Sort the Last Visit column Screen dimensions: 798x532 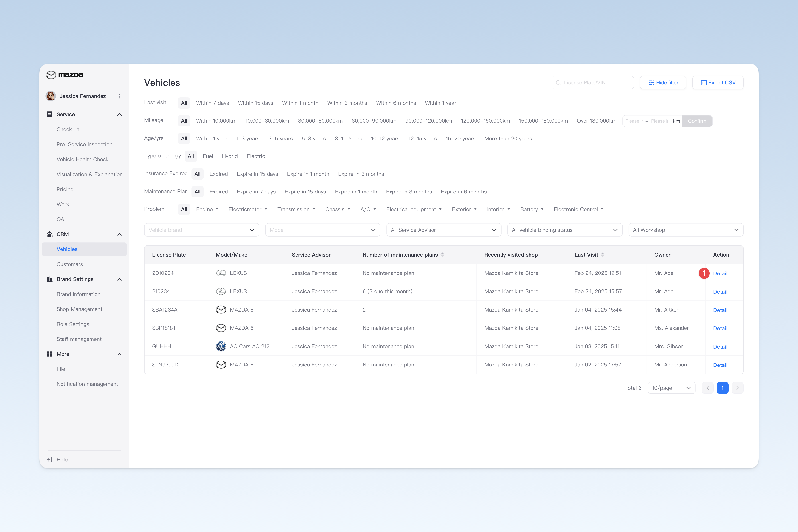pos(602,255)
